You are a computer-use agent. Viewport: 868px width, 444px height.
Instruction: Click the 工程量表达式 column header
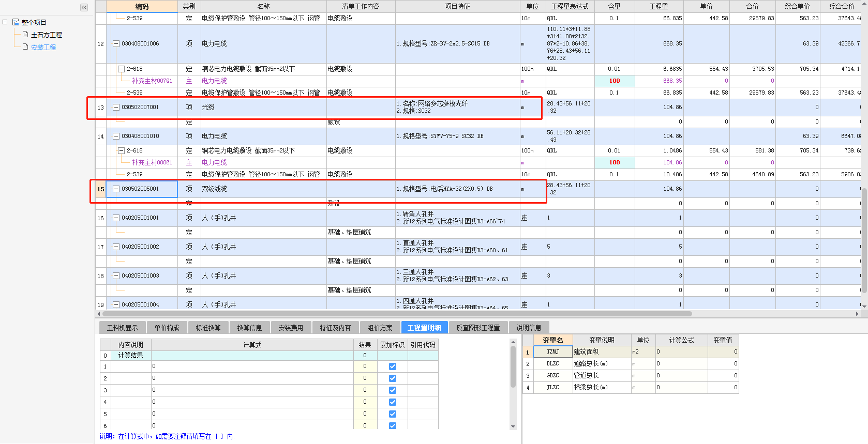pyautogui.click(x=570, y=6)
